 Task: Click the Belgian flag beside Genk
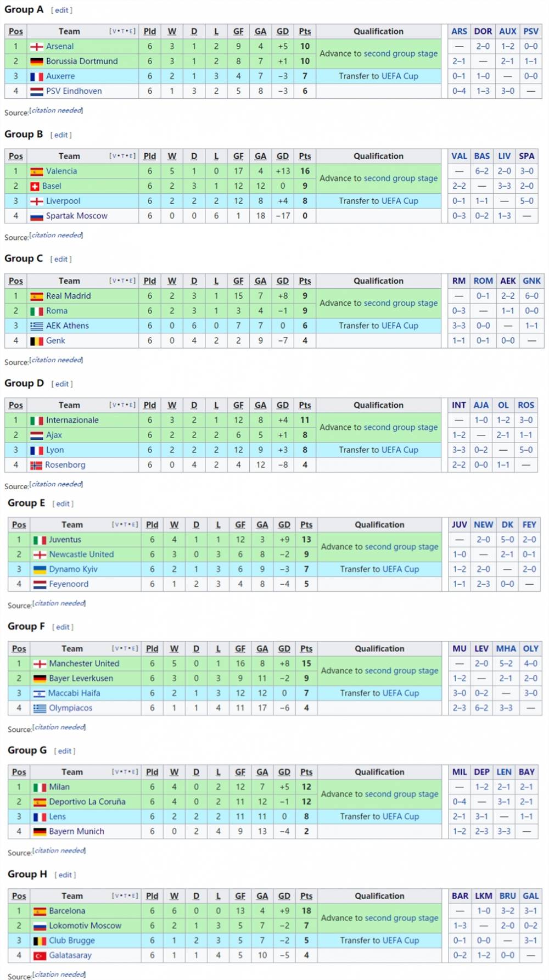coord(37,341)
